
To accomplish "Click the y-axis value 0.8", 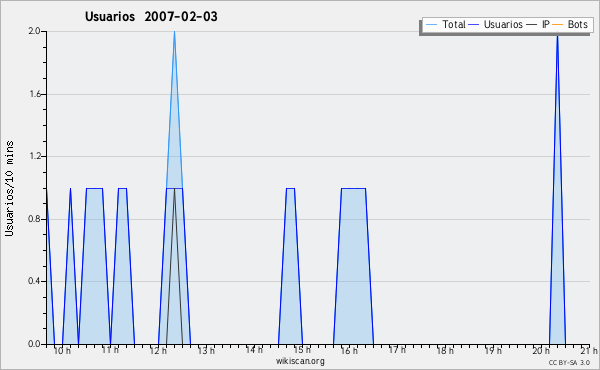I will point(34,219).
